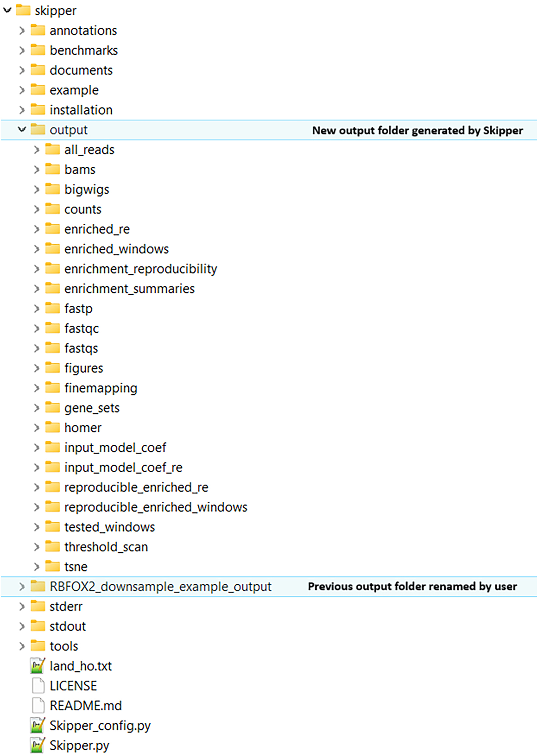Click the tsne folder icon
The height and width of the screenshot is (756, 538).
click(x=52, y=566)
